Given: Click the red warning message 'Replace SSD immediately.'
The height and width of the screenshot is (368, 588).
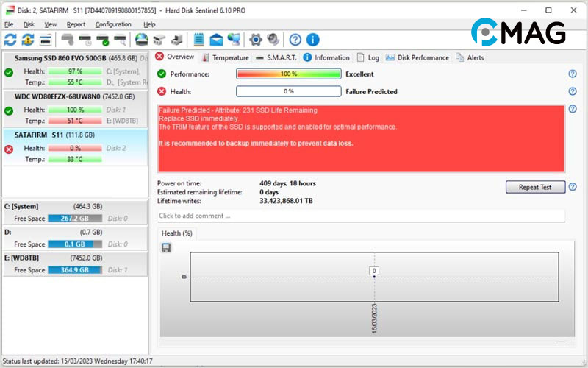Looking at the screenshot, I should 198,118.
